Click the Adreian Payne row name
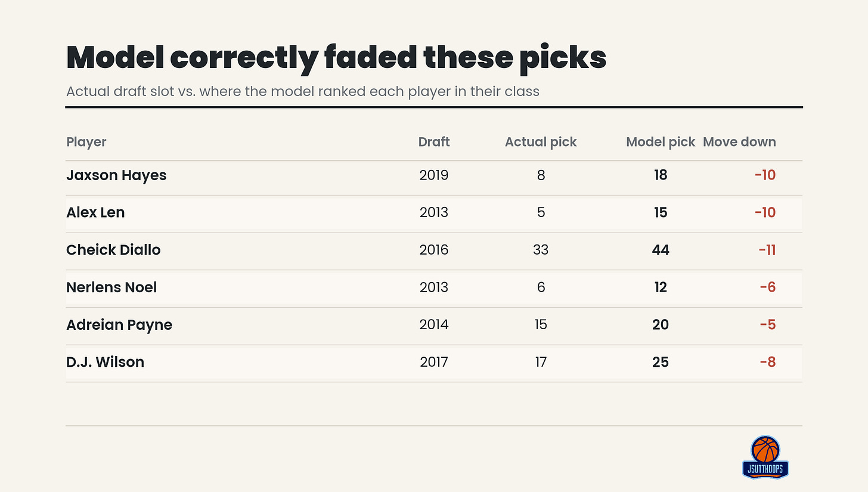 119,325
